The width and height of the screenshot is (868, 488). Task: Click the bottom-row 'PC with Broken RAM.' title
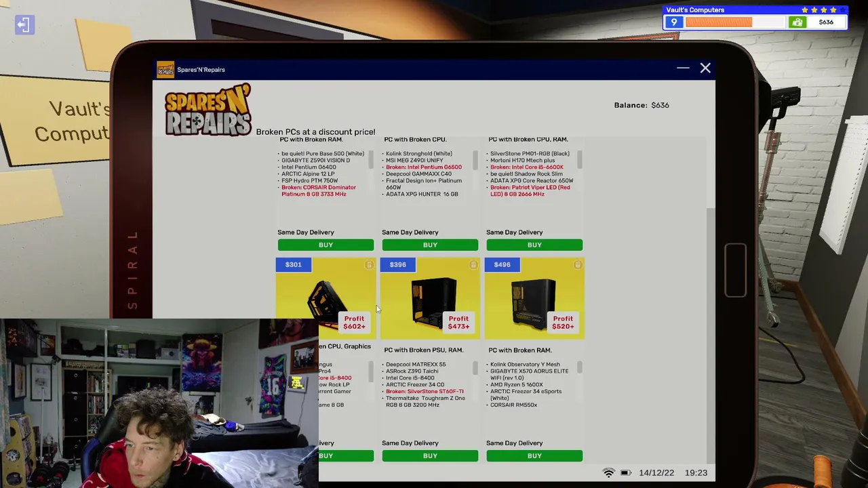520,350
